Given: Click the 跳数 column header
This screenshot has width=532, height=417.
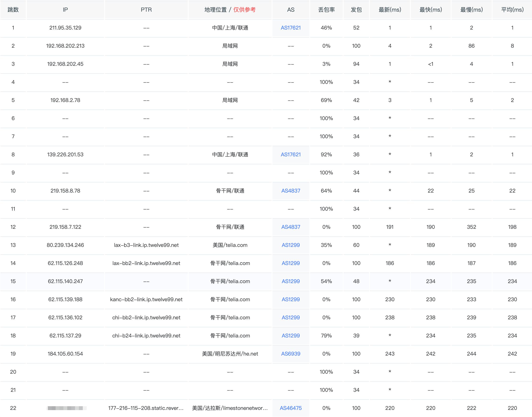Looking at the screenshot, I should (13, 10).
